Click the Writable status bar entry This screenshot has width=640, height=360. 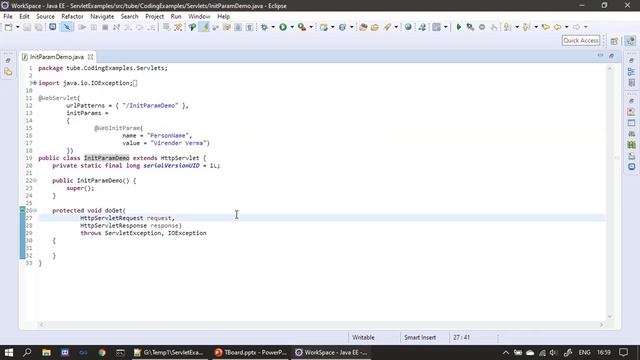[363, 338]
